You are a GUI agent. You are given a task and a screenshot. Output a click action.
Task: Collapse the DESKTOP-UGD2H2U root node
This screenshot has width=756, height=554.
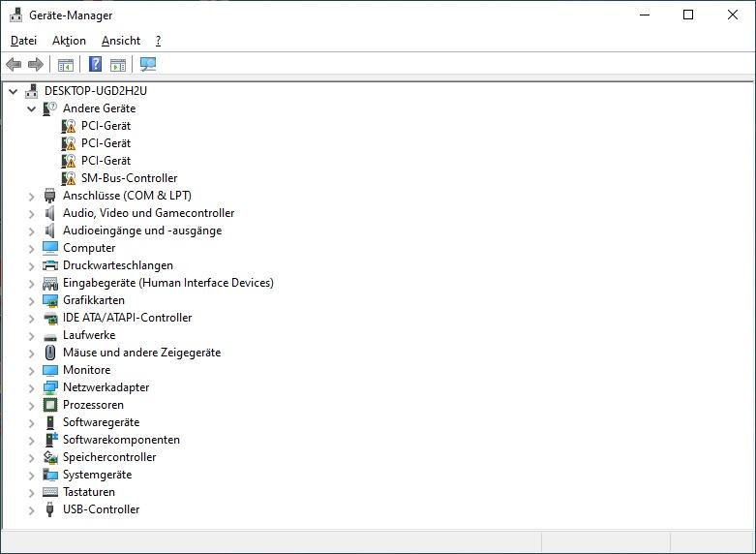pos(13,91)
